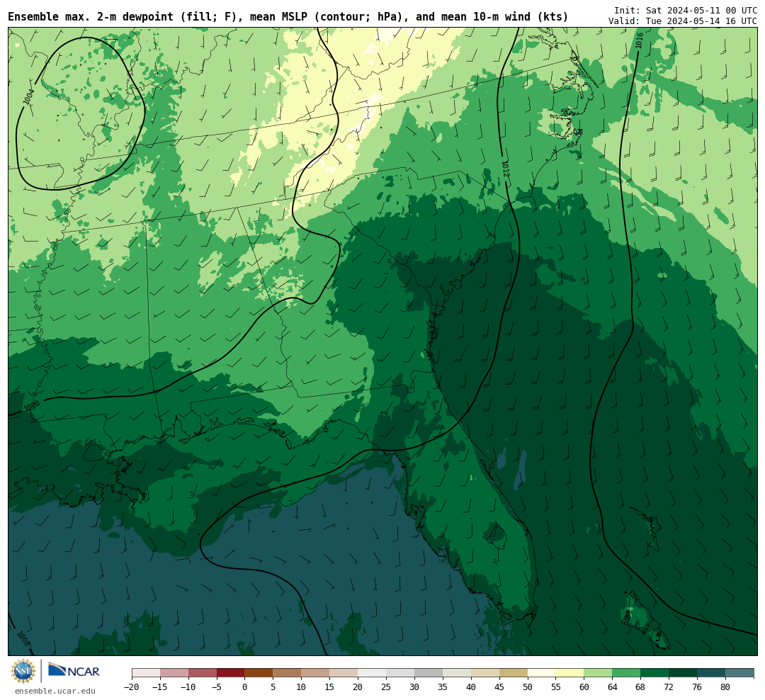Pick the tan swatch between 45 and 50
This screenshot has width=765, height=700.
[x=514, y=673]
